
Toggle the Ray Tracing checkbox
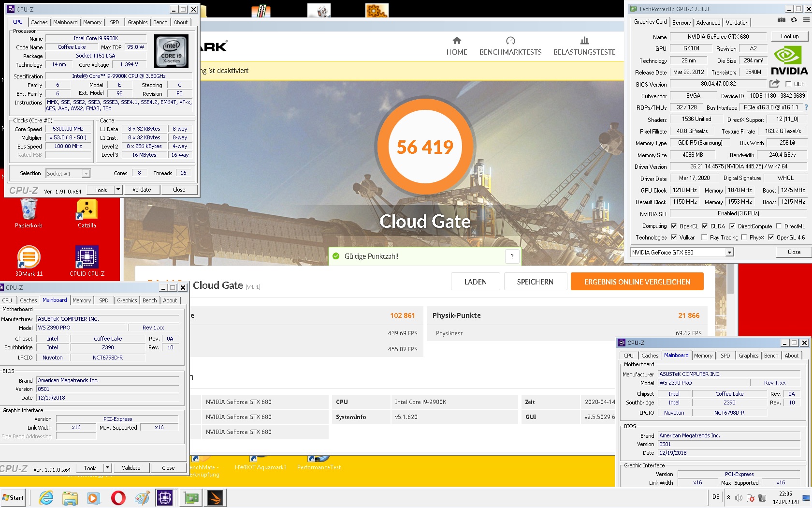click(x=704, y=237)
